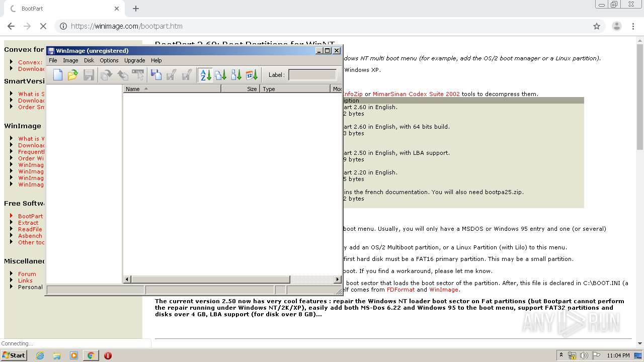
Task: Select the sort by date calendar icon
Action: coord(252,75)
